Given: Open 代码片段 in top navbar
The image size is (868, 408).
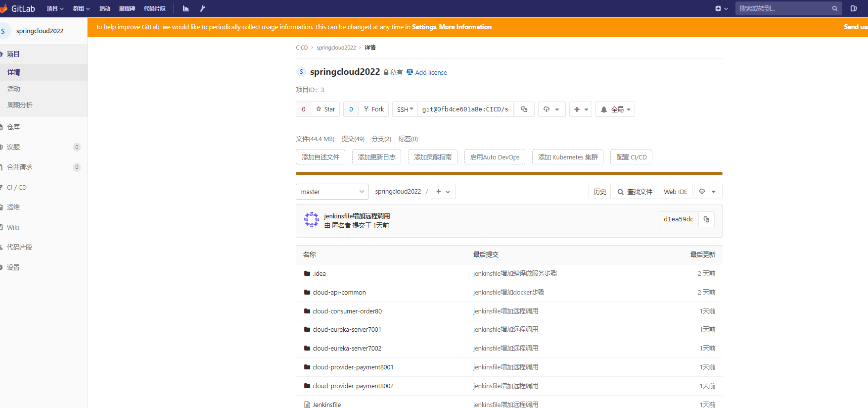Looking at the screenshot, I should pyautogui.click(x=154, y=8).
